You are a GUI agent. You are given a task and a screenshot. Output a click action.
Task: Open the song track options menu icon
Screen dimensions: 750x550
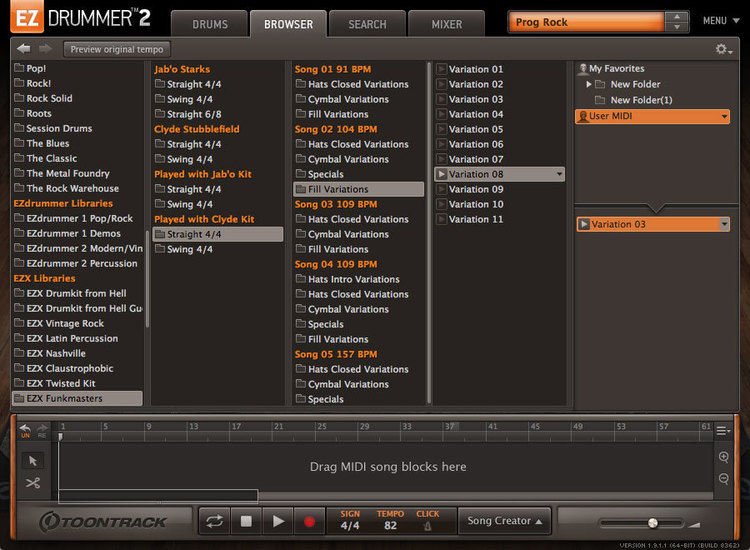pos(723,431)
